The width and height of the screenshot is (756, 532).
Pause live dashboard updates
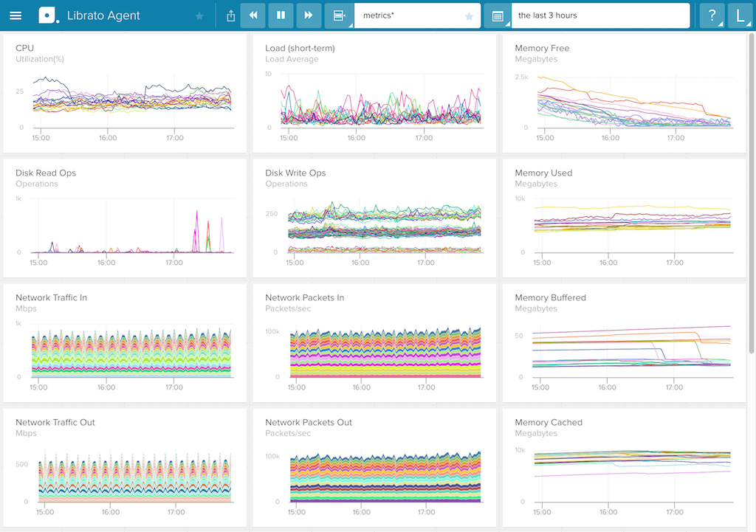281,15
